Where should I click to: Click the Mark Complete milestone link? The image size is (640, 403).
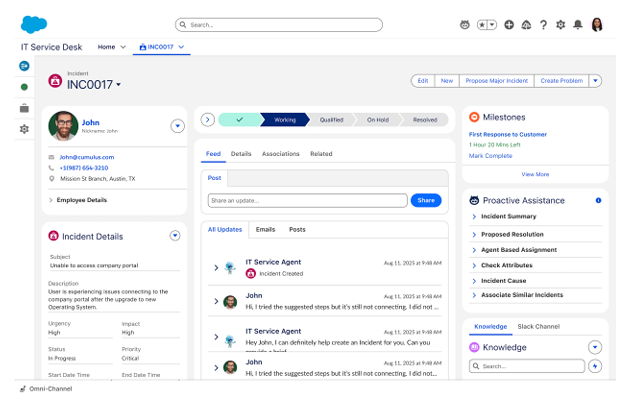(490, 156)
